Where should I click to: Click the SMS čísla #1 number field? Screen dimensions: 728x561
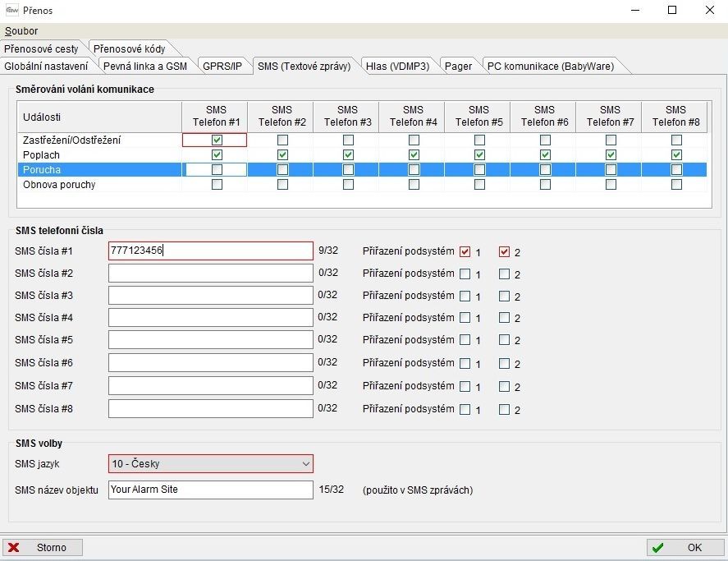pos(210,251)
